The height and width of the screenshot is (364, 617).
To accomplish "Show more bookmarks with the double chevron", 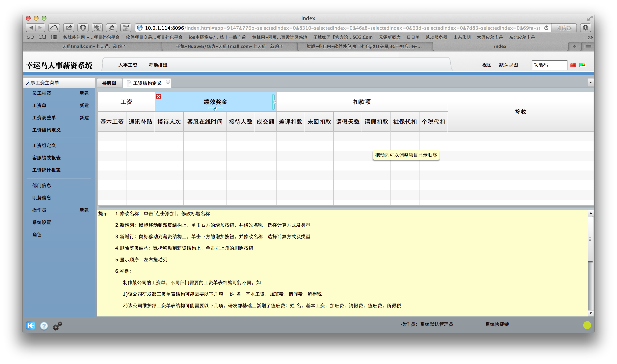I will pos(590,37).
